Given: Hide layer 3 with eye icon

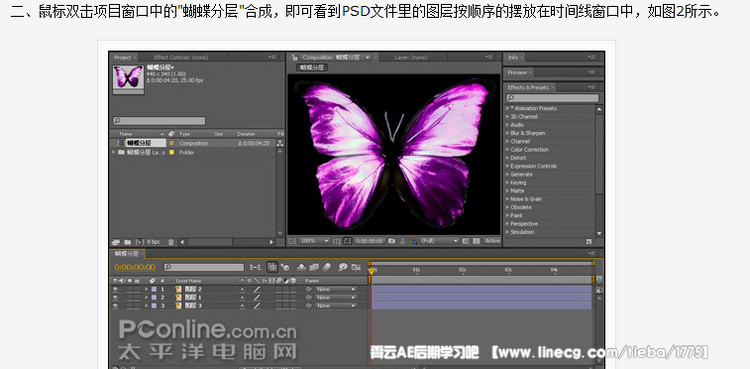Looking at the screenshot, I should tap(116, 305).
